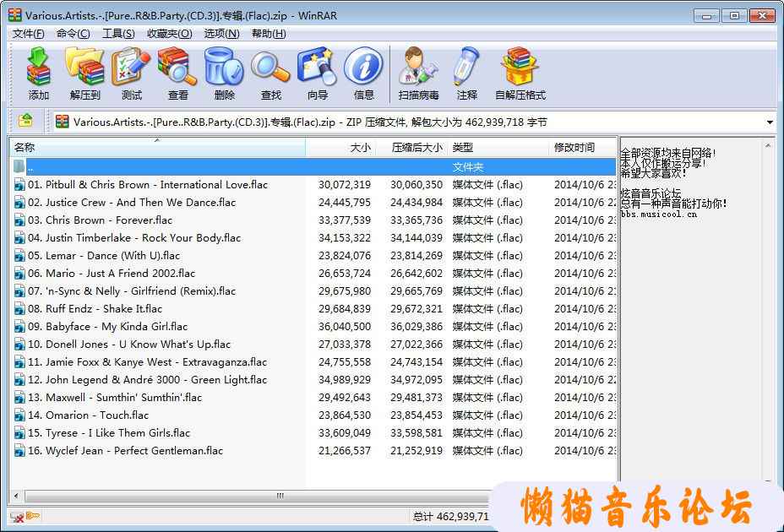Open the 帮助(H) menu
784x532 pixels.
269,34
